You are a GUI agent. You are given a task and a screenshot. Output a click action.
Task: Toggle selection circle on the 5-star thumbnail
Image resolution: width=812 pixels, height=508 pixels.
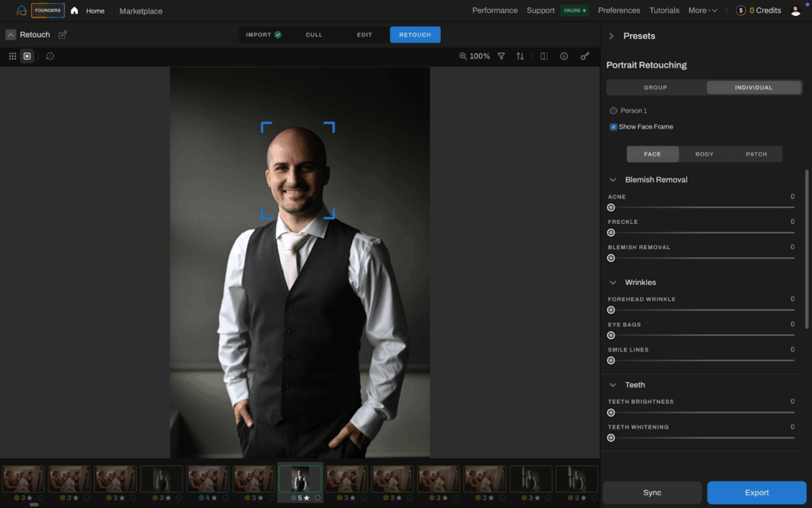click(x=317, y=498)
